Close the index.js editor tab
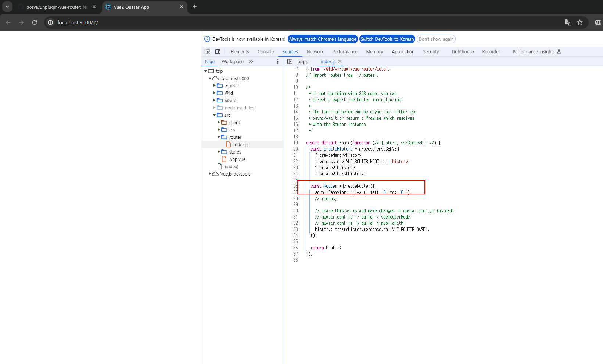 [x=340, y=61]
